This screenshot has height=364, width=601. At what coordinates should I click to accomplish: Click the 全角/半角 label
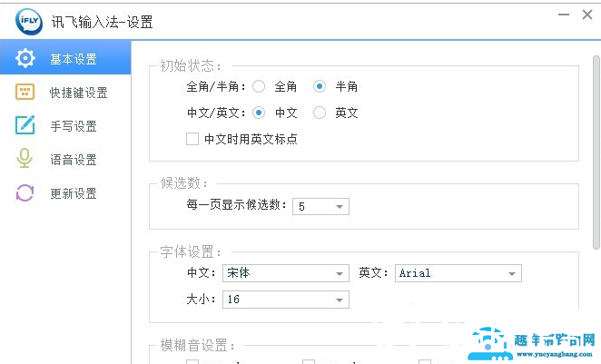216,87
